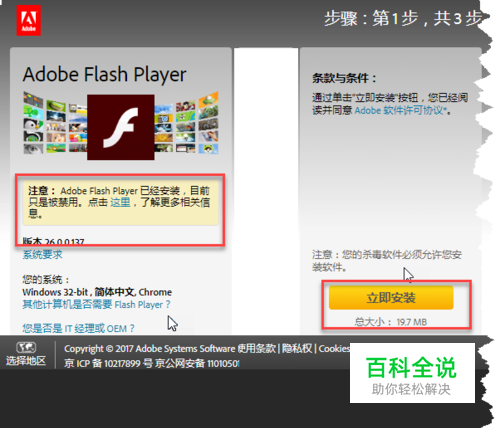Viewport: 500px width, 428px height.
Task: Click the thumbnail collage left of Flash logo
Action: tap(55, 123)
